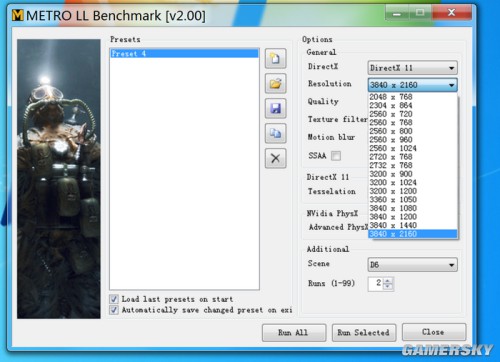Collapse the Resolution dropdown showing 3840 x 2160
This screenshot has width=500, height=362.
click(x=412, y=85)
